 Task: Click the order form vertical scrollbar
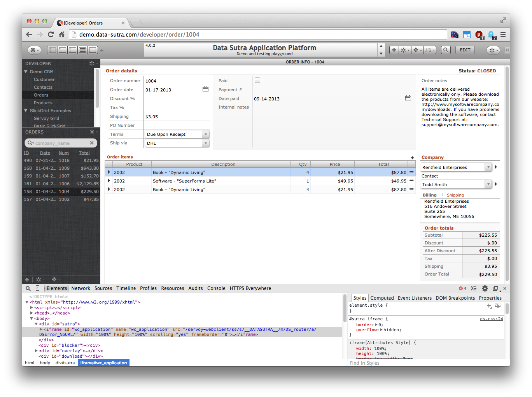[507, 173]
